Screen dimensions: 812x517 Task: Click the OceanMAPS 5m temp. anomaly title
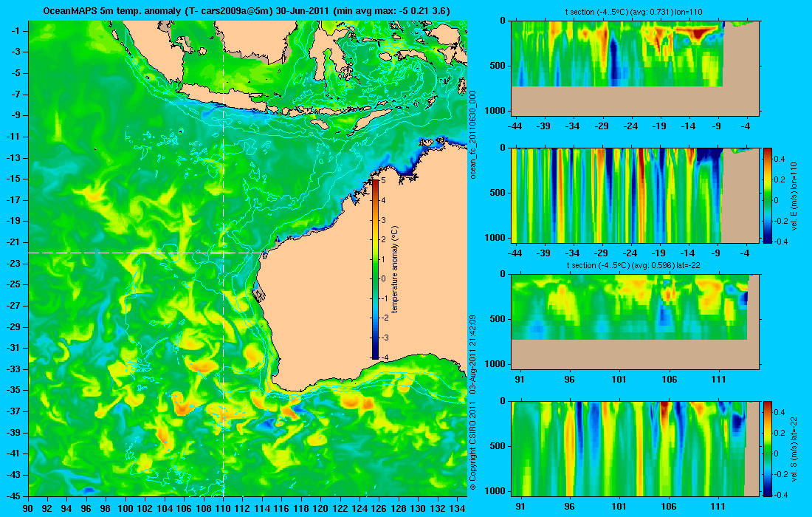point(247,11)
